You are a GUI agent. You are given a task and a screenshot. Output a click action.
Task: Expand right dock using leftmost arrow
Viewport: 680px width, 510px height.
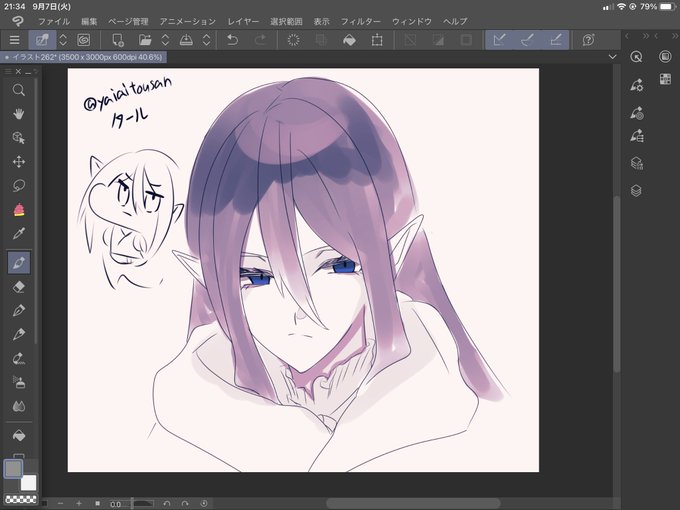coord(627,36)
